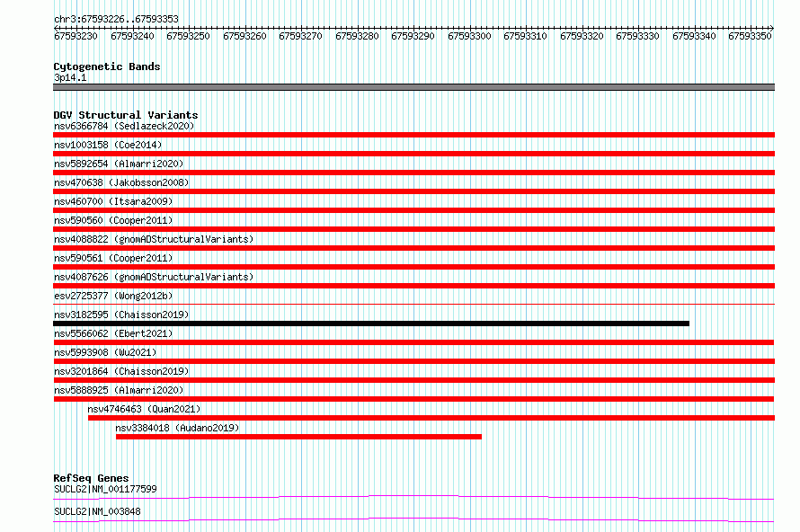Image resolution: width=800 pixels, height=532 pixels.
Task: Click the left arrow end of the ruler
Action: (56, 28)
